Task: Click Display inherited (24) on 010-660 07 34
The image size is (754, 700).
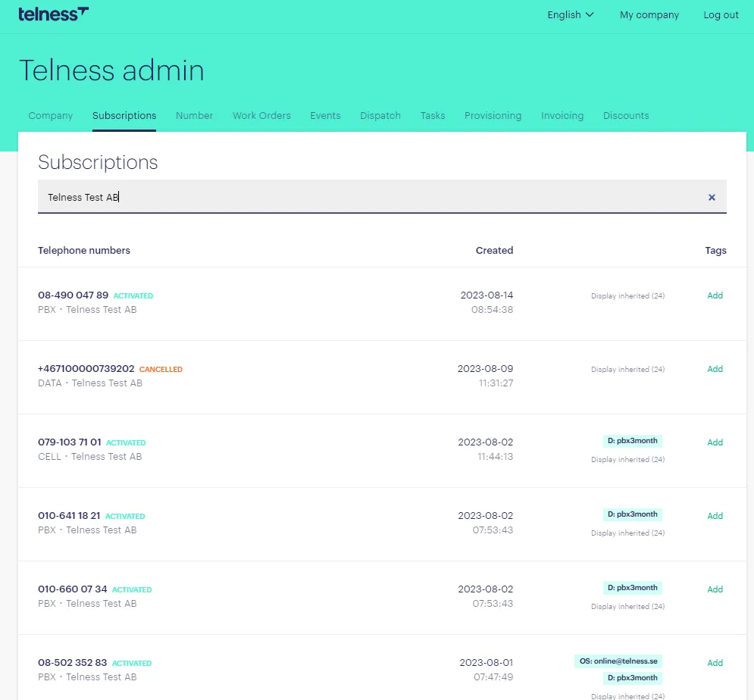Action: pyautogui.click(x=628, y=607)
